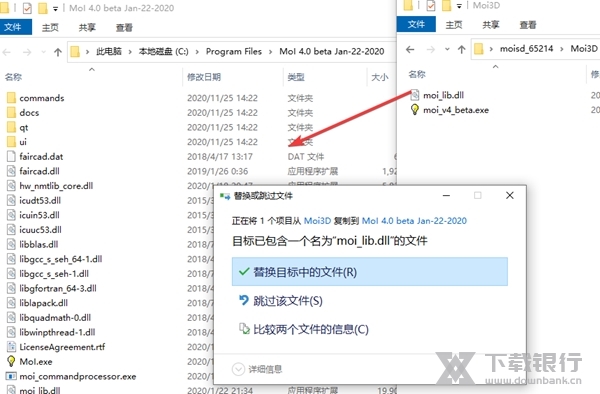Click the Back arrow in MoI 4.0 beta window
Viewport: 600px width, 394px height.
[7, 52]
